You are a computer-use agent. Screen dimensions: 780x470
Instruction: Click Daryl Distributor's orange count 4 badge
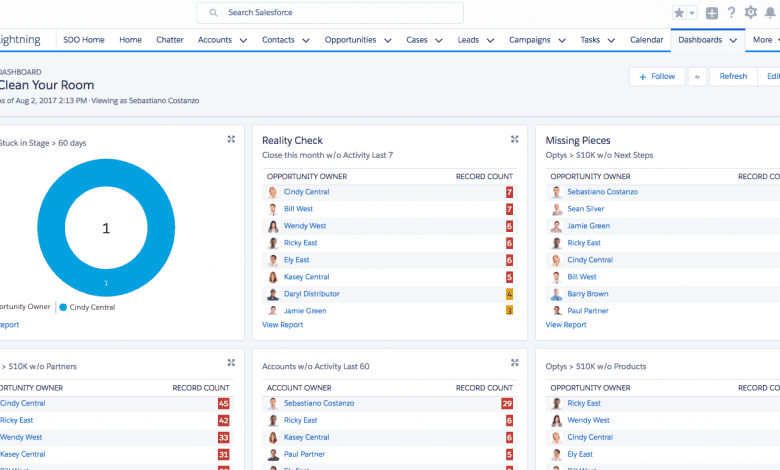509,294
